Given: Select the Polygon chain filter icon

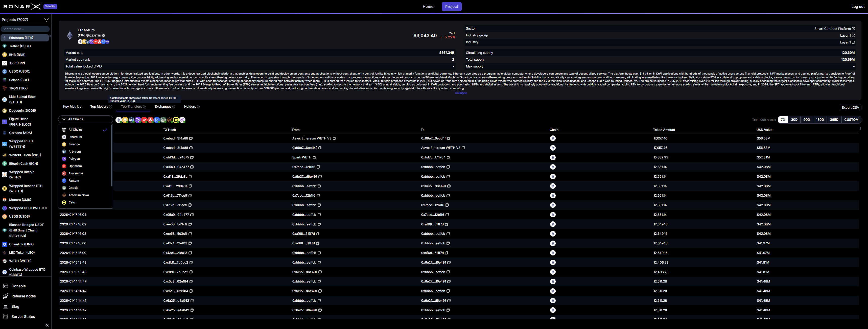Looking at the screenshot, I should click(x=137, y=120).
